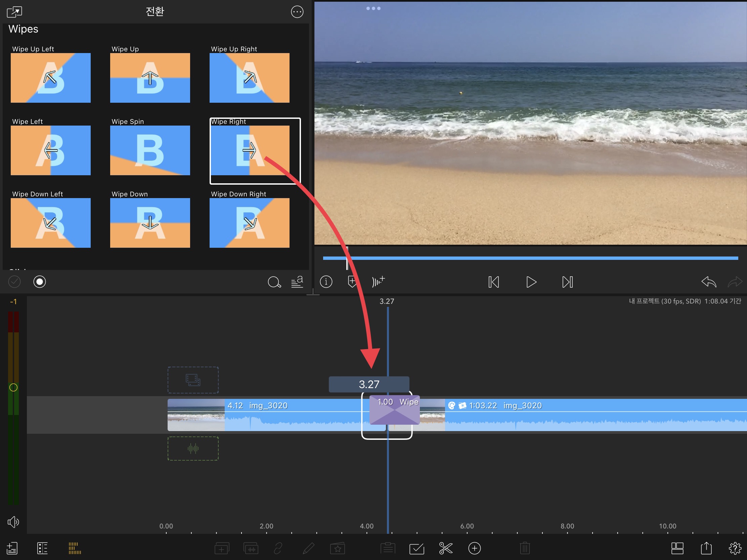Open the three-dot more options menu

coord(297,12)
